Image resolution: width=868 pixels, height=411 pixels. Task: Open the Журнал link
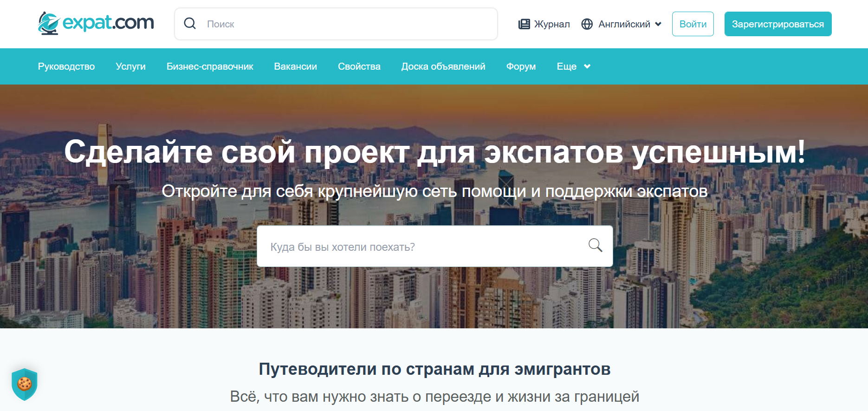pyautogui.click(x=551, y=24)
